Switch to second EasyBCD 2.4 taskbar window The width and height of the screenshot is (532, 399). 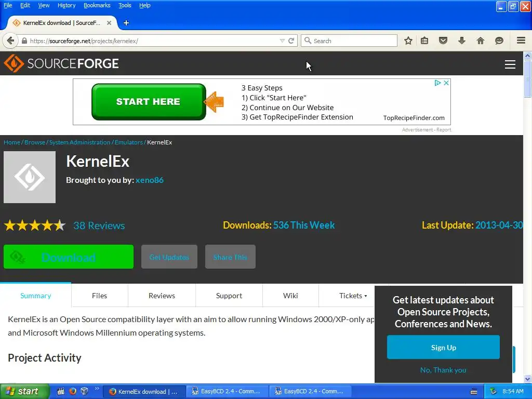[311, 392]
